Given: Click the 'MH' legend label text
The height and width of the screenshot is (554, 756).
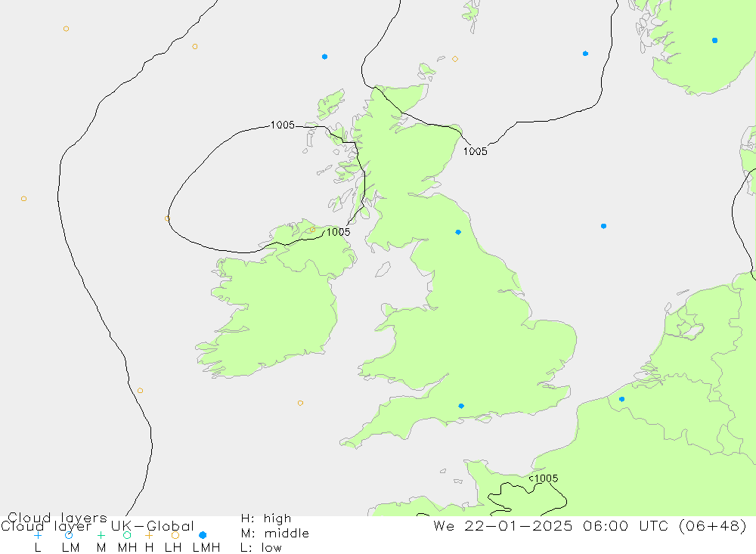Looking at the screenshot, I should point(127,548).
